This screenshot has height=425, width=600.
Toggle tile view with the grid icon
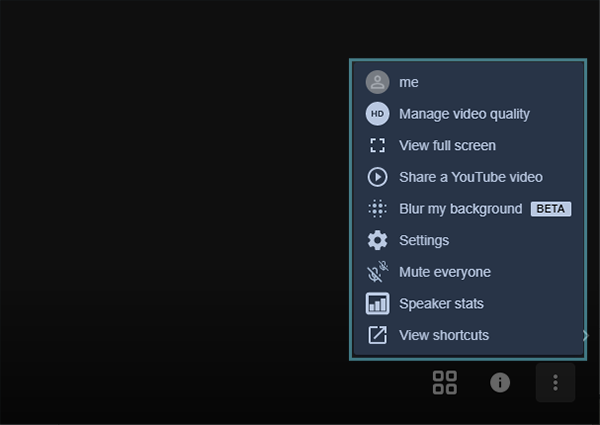[444, 382]
